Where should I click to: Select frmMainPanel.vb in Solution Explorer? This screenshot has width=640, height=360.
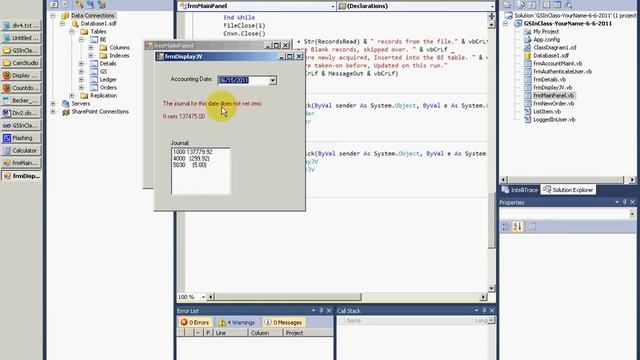click(553, 96)
